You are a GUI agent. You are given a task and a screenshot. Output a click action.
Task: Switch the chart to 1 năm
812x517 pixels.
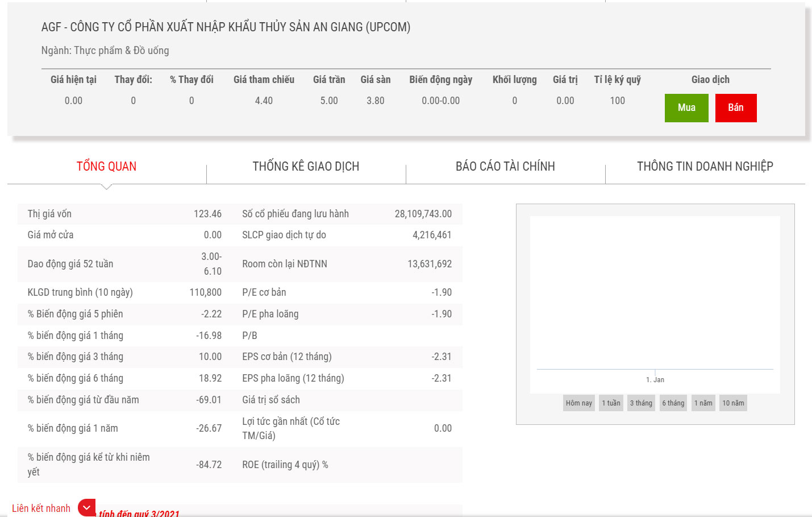point(703,403)
